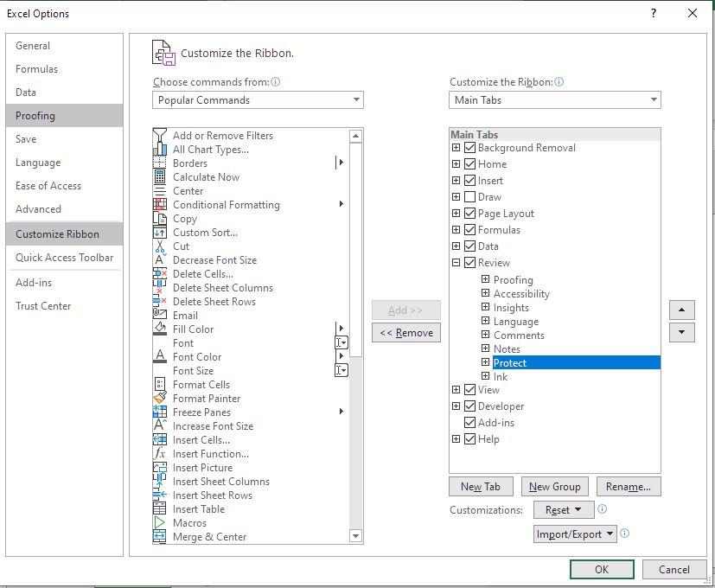
Task: Click the New Group button
Action: 554,486
